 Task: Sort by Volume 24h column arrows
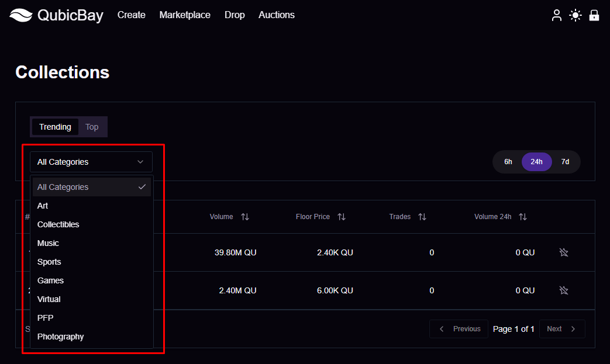[523, 217]
